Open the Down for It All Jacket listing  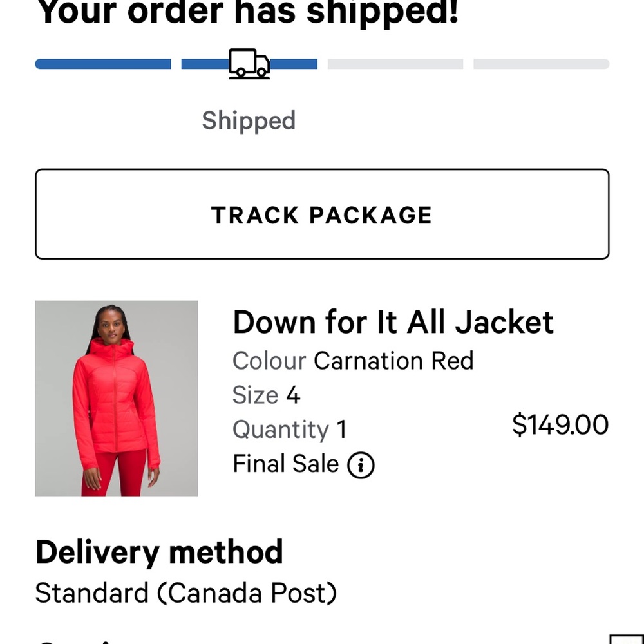[393, 322]
